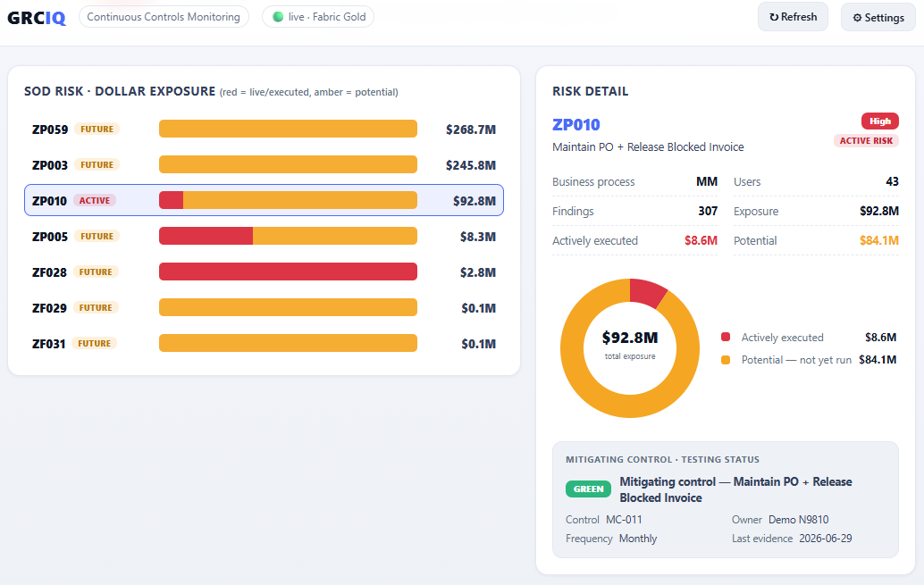Click the red Actively executed legend swatch
Screen dimensions: 924x585
726,337
